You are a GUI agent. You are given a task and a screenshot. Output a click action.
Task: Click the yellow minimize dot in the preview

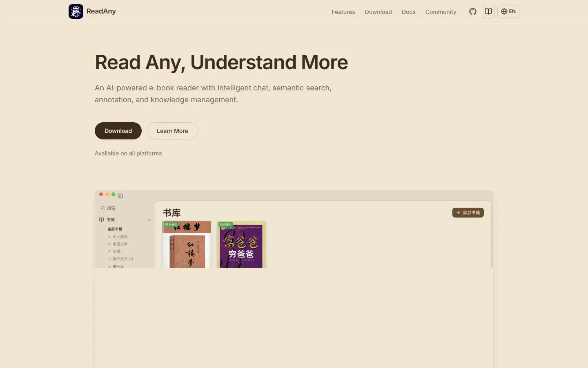click(x=107, y=194)
